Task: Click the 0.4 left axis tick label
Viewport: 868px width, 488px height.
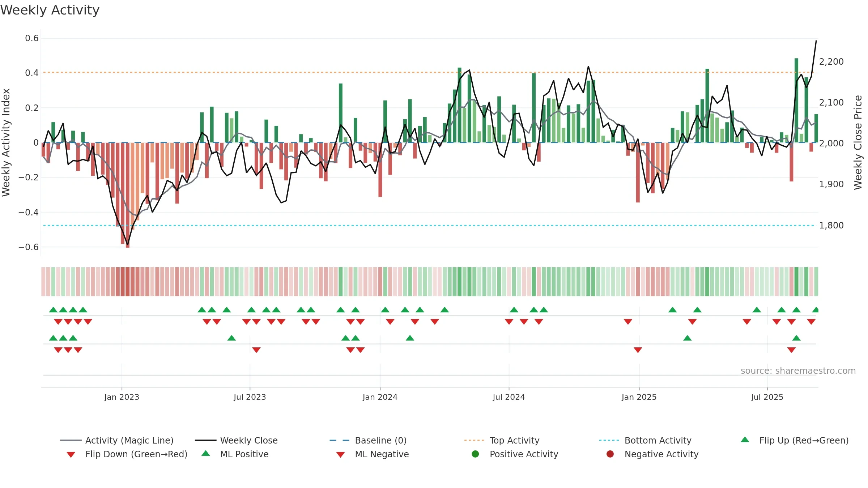Action: [x=32, y=73]
